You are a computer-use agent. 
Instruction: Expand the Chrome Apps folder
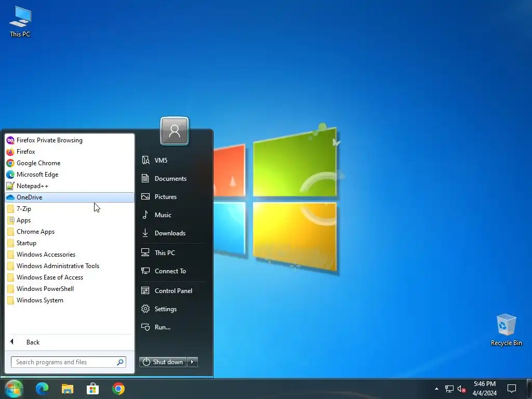[x=70, y=232]
